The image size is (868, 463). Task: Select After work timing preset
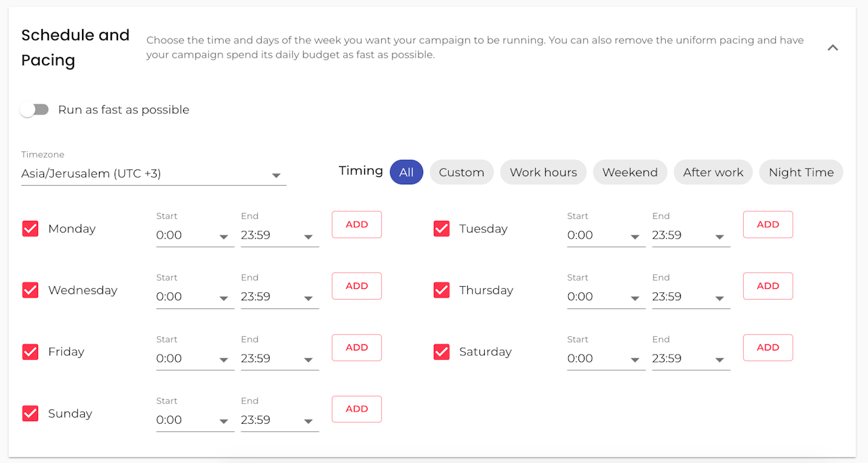713,172
